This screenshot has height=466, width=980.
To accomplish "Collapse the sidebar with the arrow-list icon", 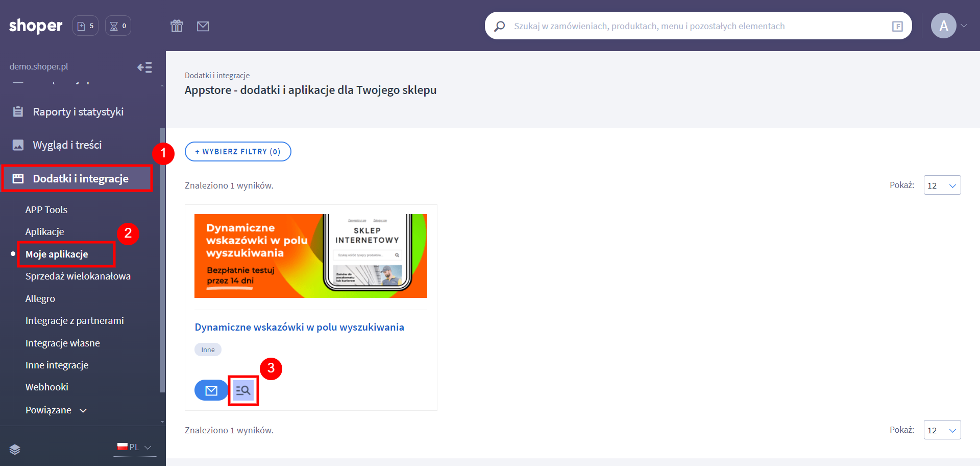I will pos(144,67).
